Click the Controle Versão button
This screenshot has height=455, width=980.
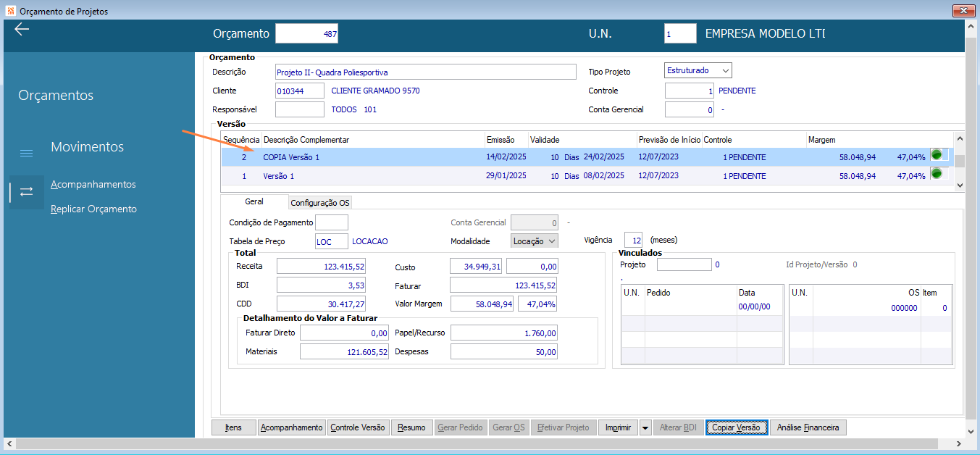(x=359, y=427)
